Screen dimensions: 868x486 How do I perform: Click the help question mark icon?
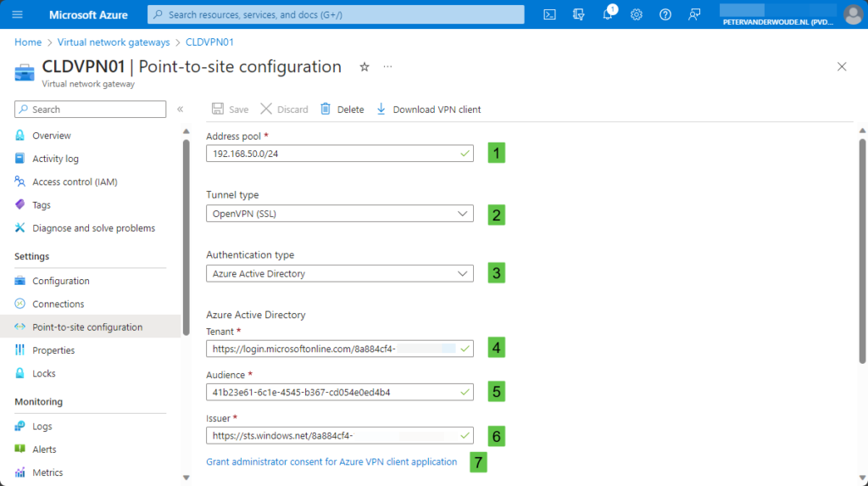(665, 14)
